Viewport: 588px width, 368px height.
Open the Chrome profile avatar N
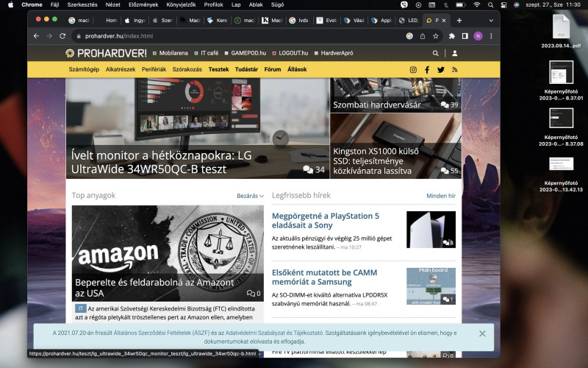[478, 36]
